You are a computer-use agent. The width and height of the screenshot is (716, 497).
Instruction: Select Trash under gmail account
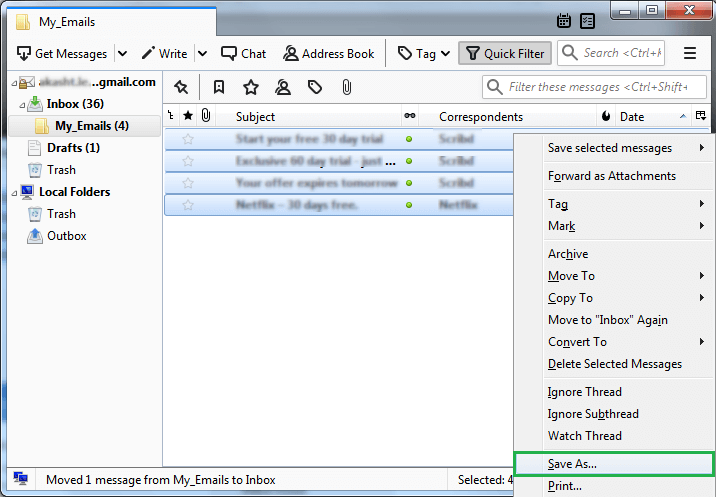click(x=61, y=169)
